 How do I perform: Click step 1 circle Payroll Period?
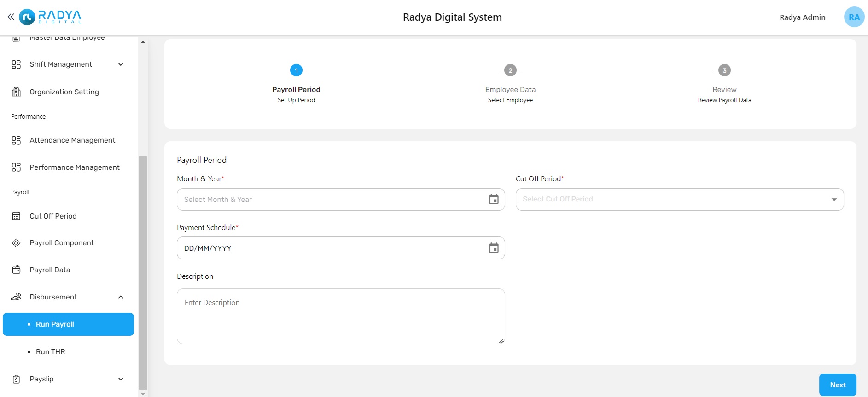pyautogui.click(x=296, y=70)
